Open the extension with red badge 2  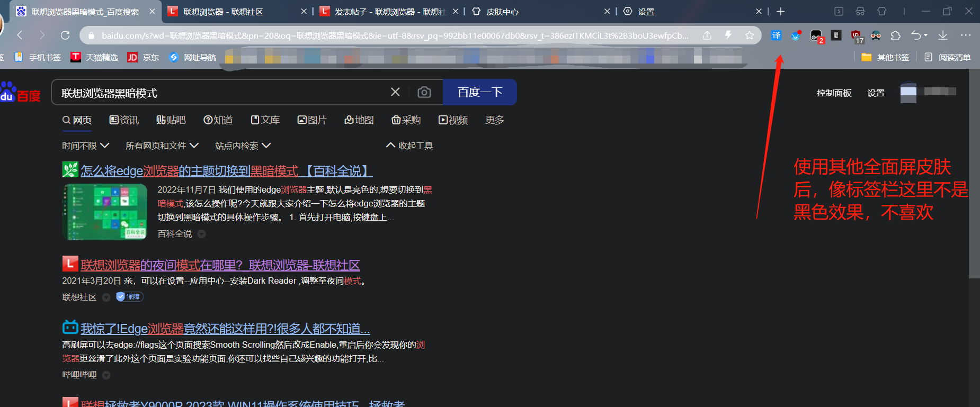tap(817, 36)
